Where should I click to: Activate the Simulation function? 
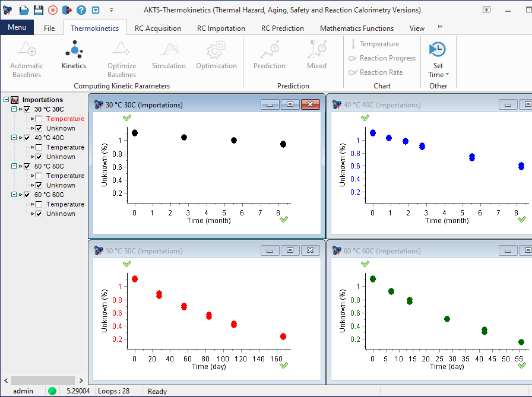click(x=169, y=57)
